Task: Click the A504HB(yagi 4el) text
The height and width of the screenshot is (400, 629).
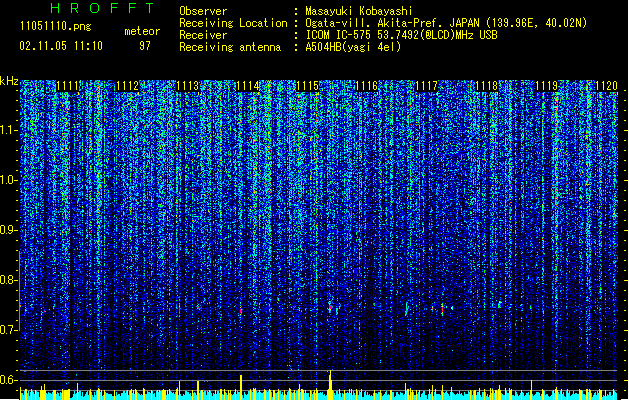Action: pos(353,47)
